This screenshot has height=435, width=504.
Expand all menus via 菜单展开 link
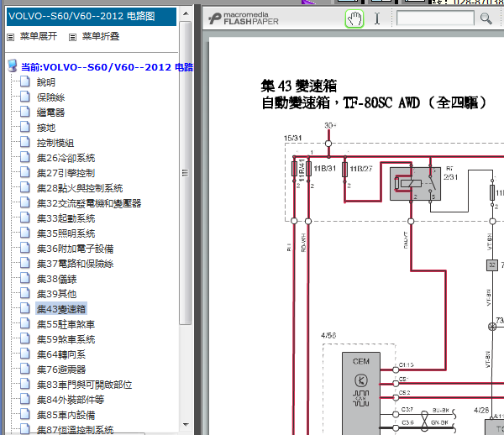click(x=39, y=36)
